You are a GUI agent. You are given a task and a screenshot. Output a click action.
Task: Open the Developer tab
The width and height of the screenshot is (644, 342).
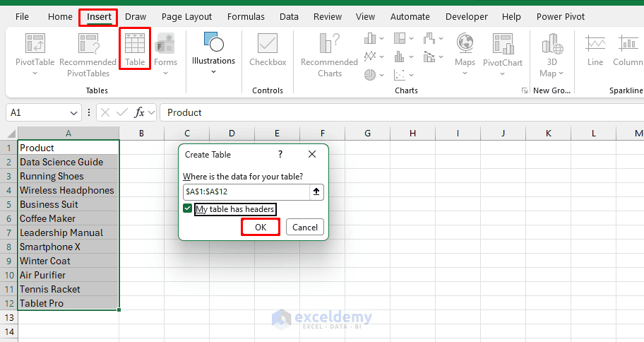point(467,17)
